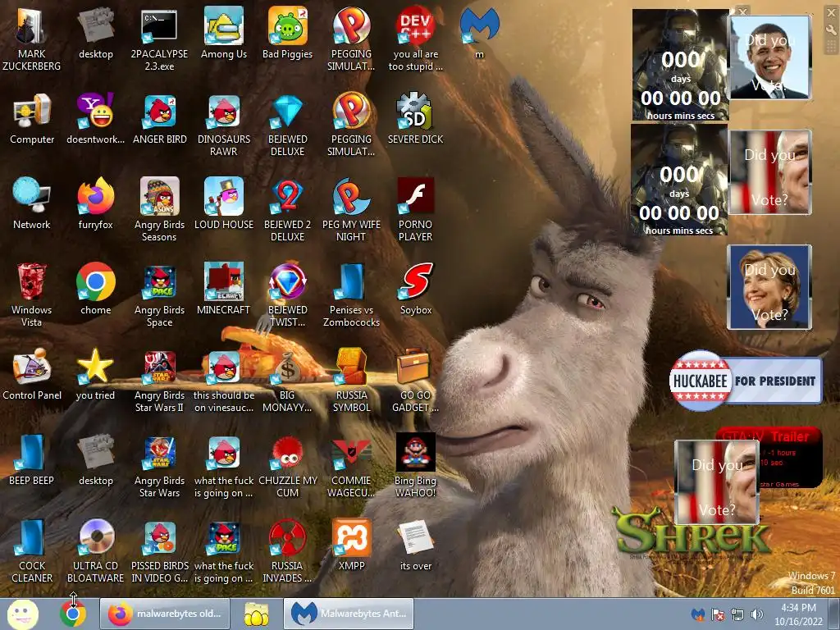Click the gadget wrench options button
The width and height of the screenshot is (840, 630).
(x=832, y=30)
